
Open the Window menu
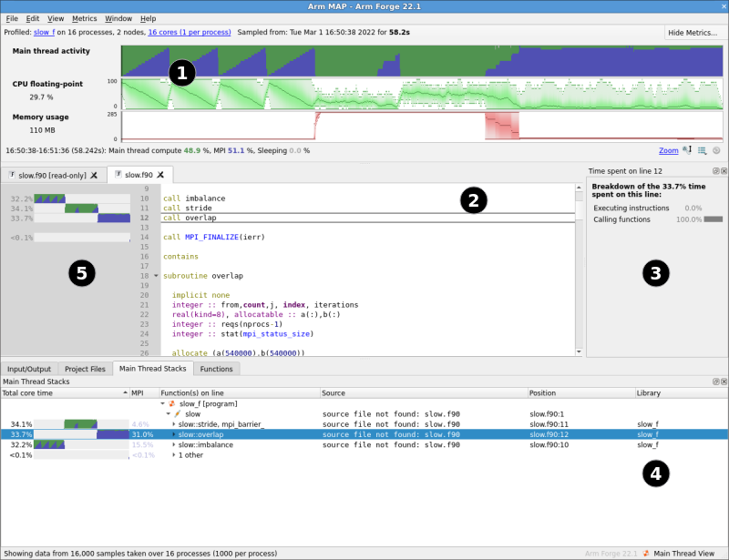pyautogui.click(x=118, y=18)
